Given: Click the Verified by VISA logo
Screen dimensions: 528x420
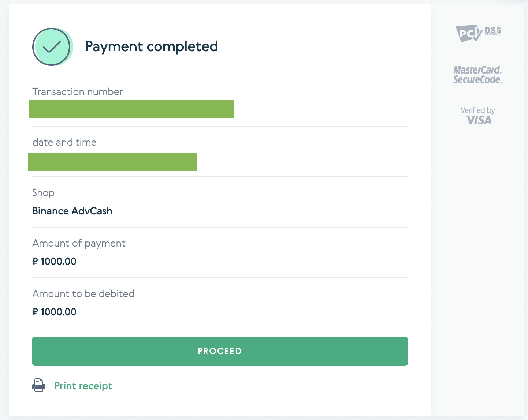Looking at the screenshot, I should pos(478,116).
